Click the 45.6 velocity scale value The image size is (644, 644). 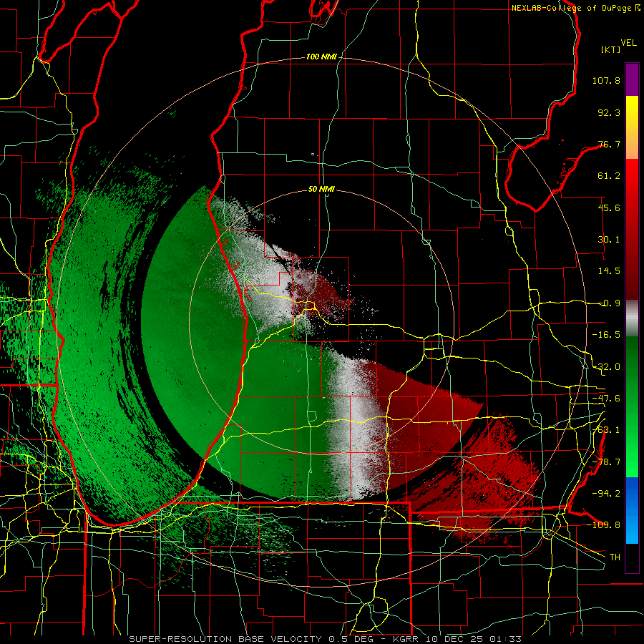[609, 208]
